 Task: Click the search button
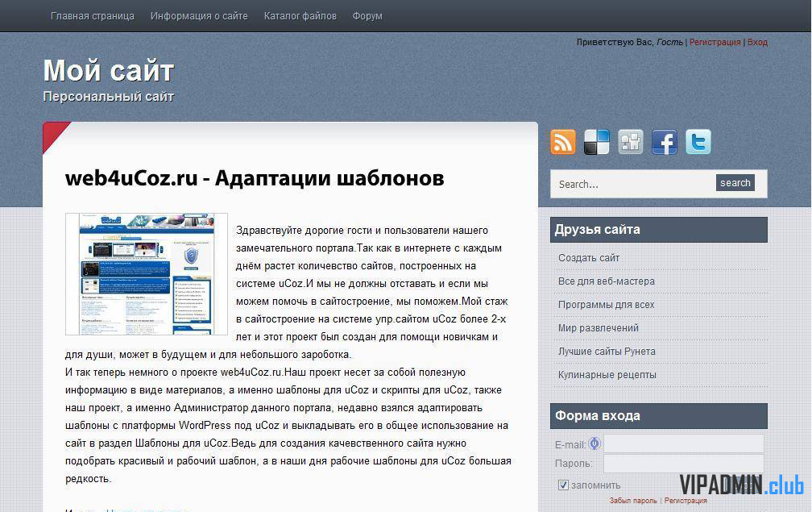(735, 183)
